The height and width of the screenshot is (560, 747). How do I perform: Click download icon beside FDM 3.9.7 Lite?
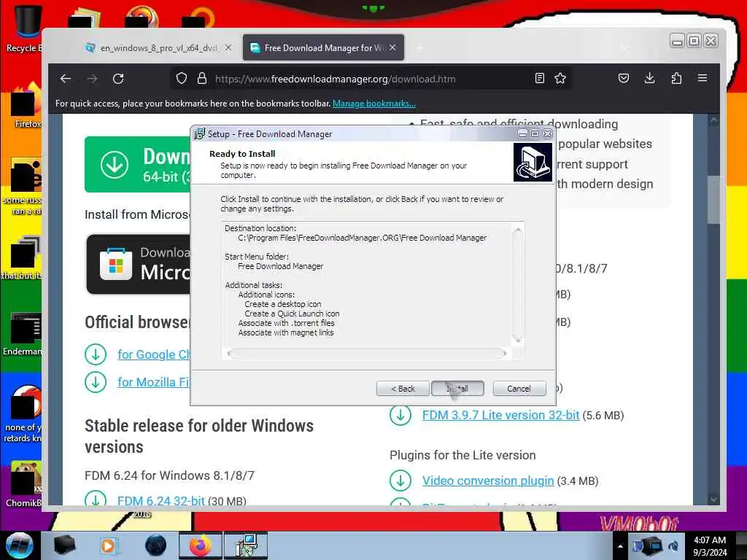click(400, 415)
